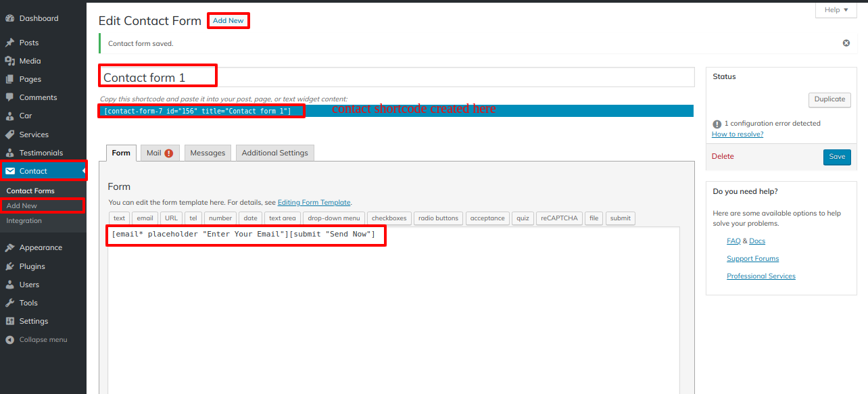
Task: Open the 'How to resolve?' link
Action: 738,134
